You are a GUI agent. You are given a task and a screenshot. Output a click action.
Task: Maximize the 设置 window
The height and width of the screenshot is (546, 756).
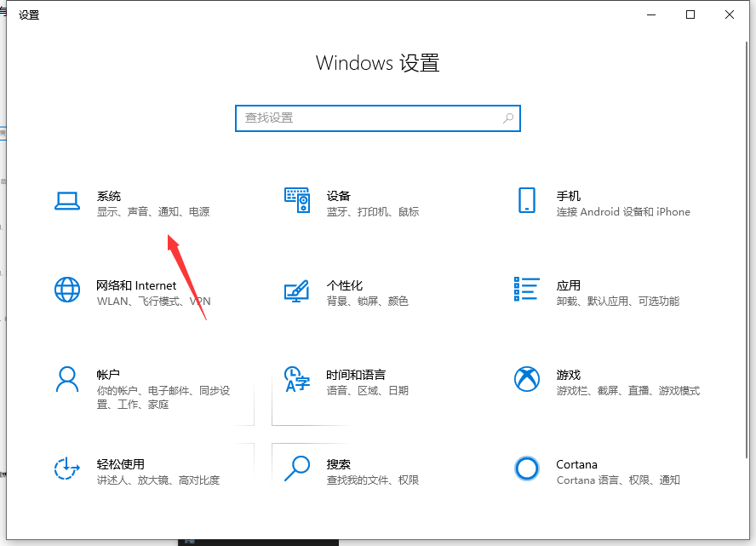(690, 14)
